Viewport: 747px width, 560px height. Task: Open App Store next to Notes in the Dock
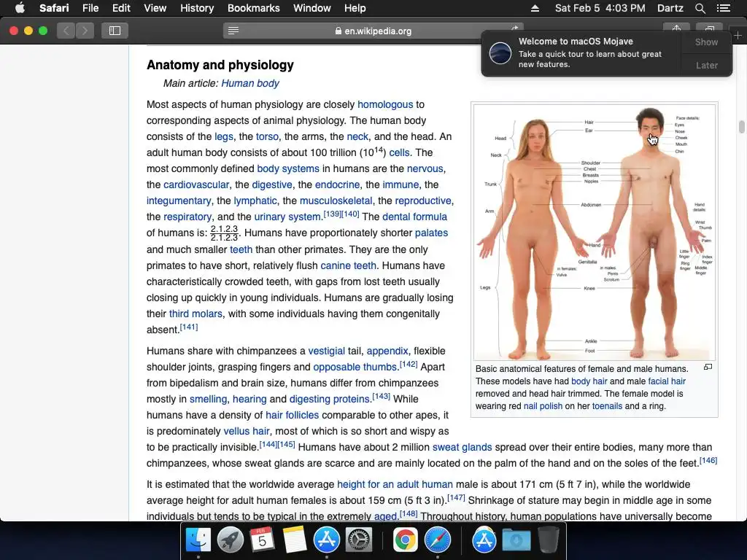(x=326, y=540)
